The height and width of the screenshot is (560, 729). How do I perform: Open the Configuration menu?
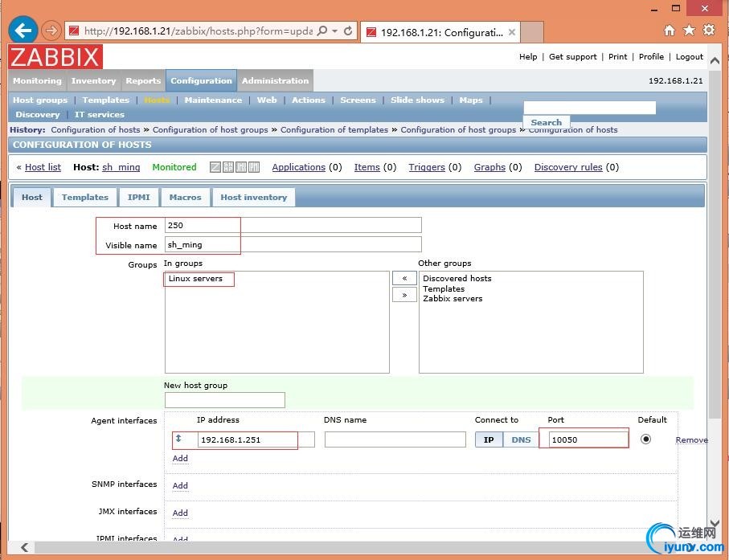coord(201,81)
